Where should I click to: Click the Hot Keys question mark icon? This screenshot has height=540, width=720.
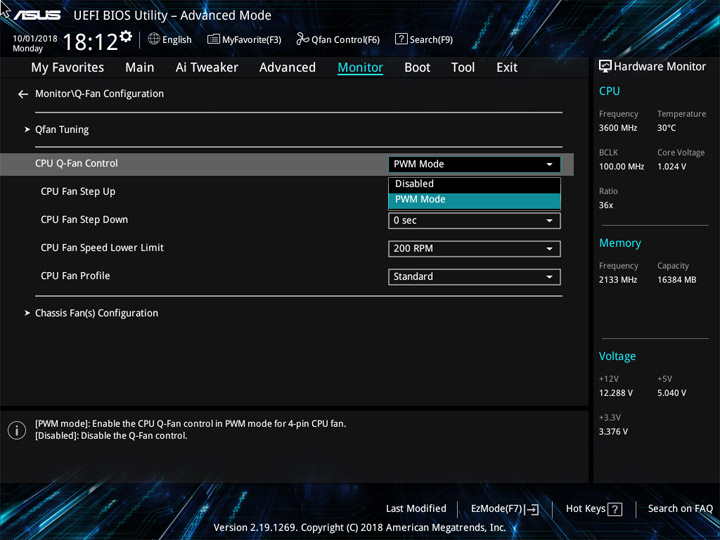(x=615, y=509)
